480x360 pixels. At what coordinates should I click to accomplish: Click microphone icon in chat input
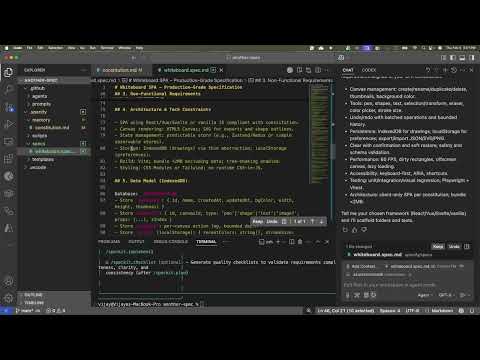(x=348, y=295)
